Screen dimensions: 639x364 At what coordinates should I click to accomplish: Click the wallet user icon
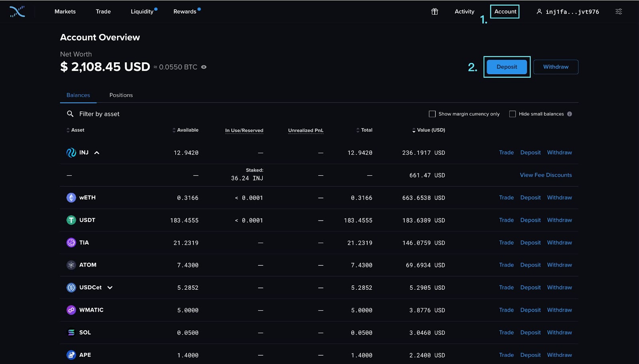[x=539, y=12]
